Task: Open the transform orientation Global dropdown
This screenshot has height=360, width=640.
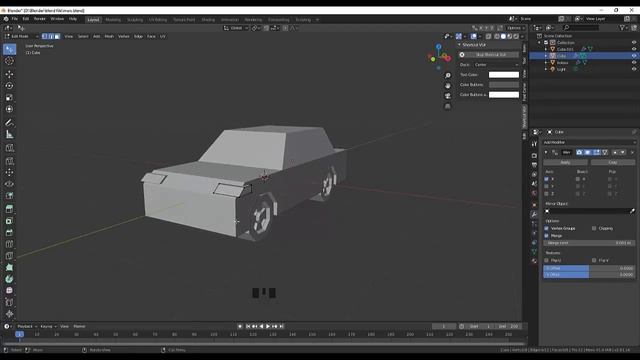Action: click(x=236, y=28)
